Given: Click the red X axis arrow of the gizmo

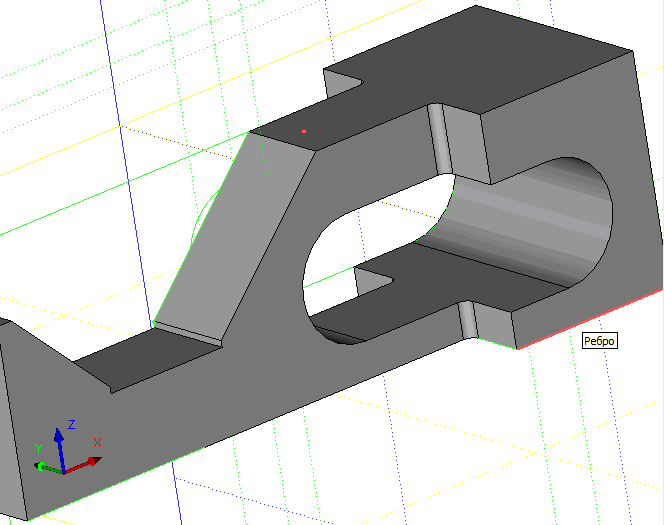Looking at the screenshot, I should [83, 465].
